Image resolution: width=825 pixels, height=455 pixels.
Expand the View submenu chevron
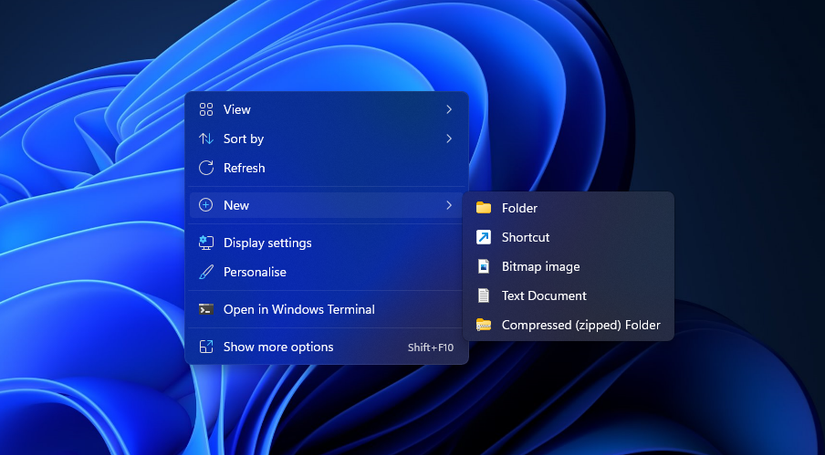click(x=449, y=109)
